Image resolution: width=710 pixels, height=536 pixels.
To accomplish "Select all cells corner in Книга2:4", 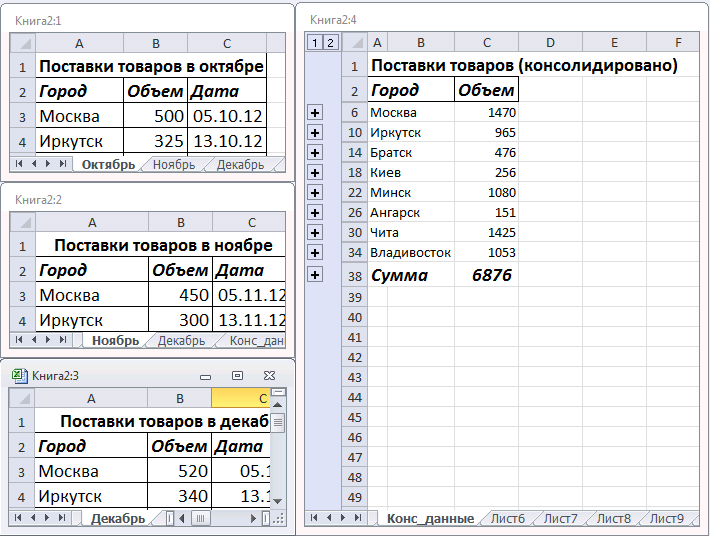I will click(355, 43).
